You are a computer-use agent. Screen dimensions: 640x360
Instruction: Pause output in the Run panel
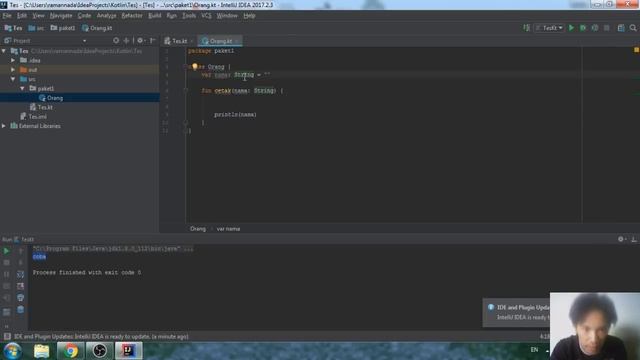(6, 274)
